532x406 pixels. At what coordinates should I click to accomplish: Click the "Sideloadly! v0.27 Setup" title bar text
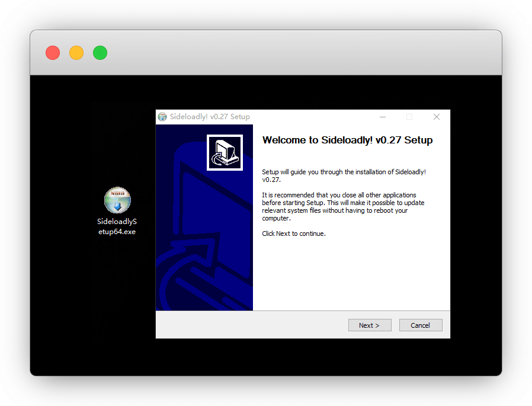pyautogui.click(x=210, y=117)
